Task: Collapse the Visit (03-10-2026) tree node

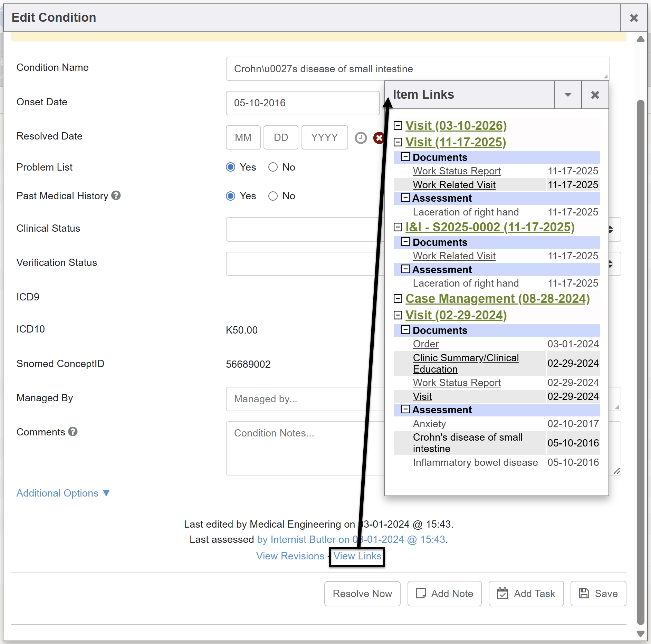Action: [x=398, y=125]
